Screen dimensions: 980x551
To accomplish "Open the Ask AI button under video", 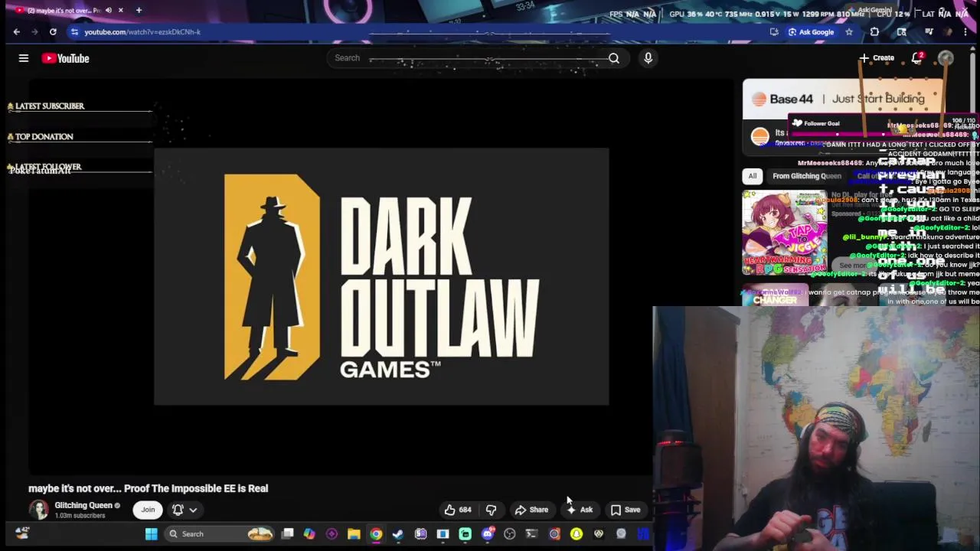I will tap(579, 510).
